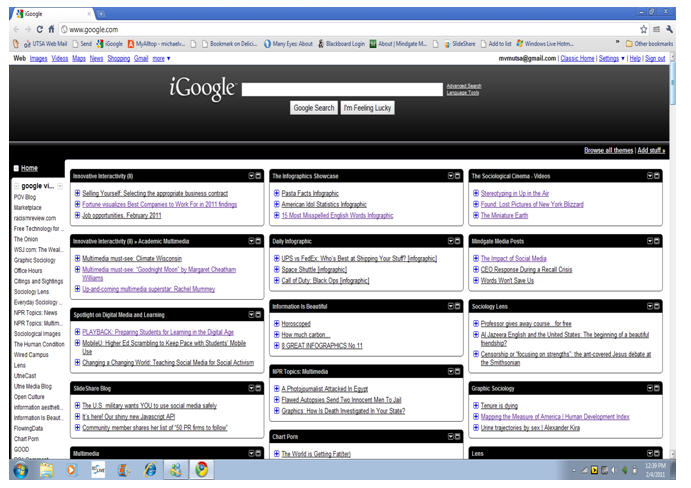Open News in the top navigation
Image resolution: width=691 pixels, height=488 pixels.
(x=97, y=59)
